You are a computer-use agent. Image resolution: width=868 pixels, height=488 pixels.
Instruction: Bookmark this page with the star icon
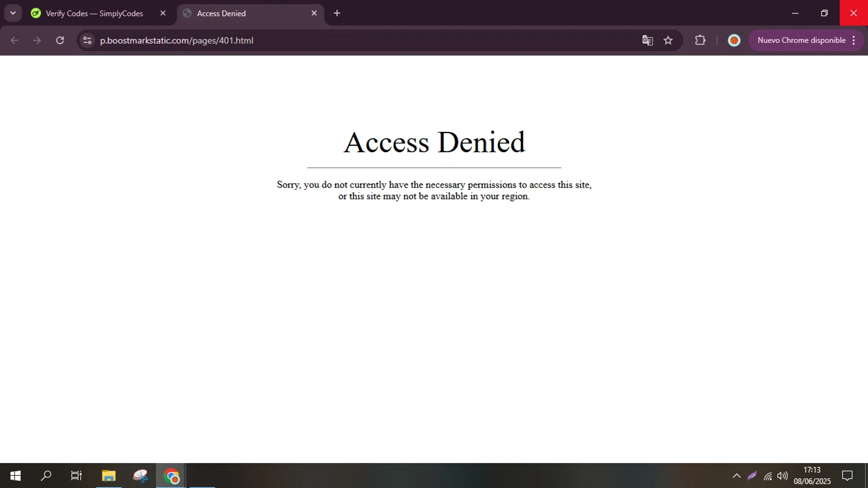668,41
